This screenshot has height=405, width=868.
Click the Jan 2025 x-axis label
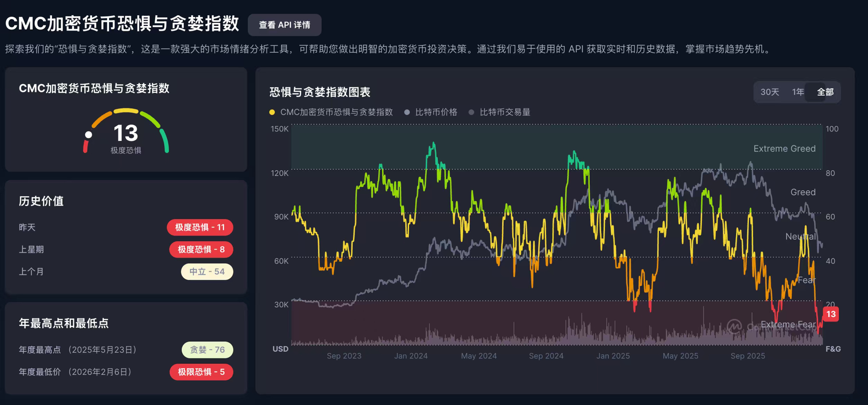tap(613, 356)
